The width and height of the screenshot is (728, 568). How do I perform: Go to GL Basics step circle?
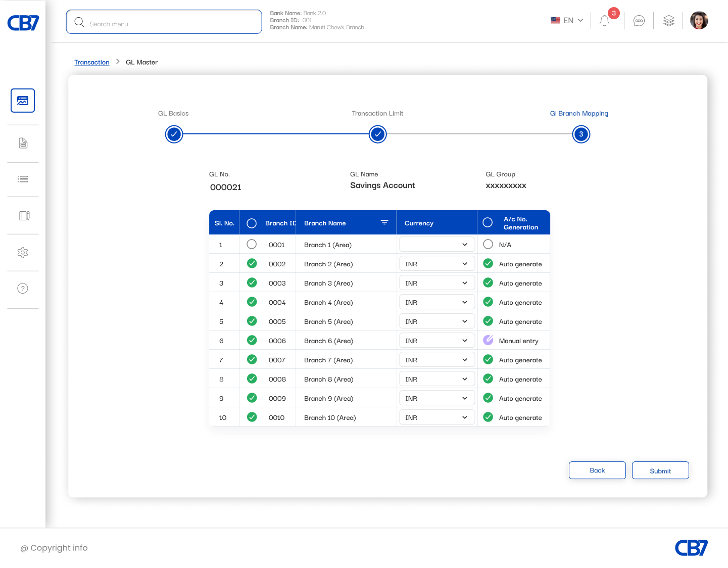coord(174,134)
